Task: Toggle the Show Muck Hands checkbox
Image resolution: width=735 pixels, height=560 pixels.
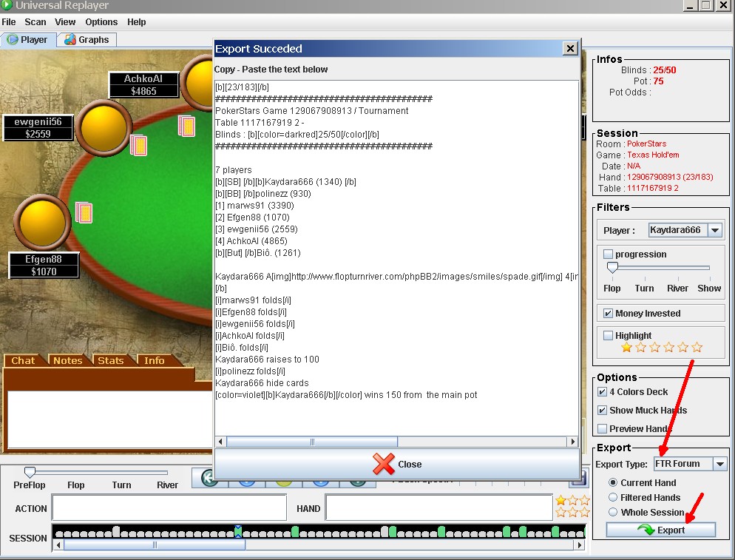Action: [603, 410]
